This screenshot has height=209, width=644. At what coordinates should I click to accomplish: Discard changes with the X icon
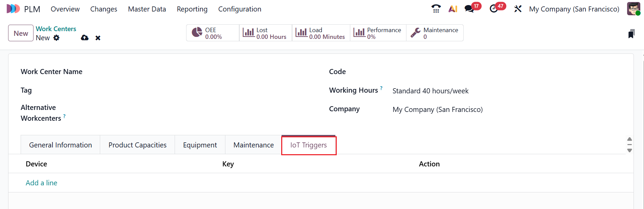98,38
